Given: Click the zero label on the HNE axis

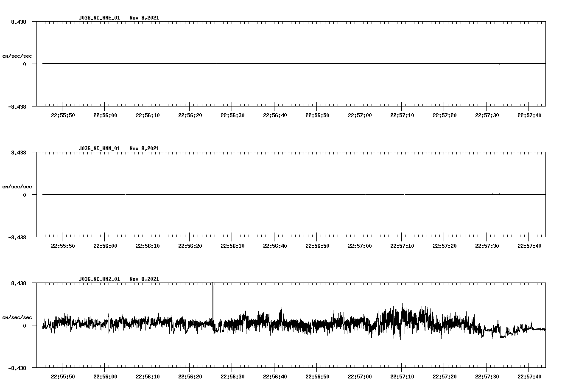Looking at the screenshot, I should coord(25,64).
